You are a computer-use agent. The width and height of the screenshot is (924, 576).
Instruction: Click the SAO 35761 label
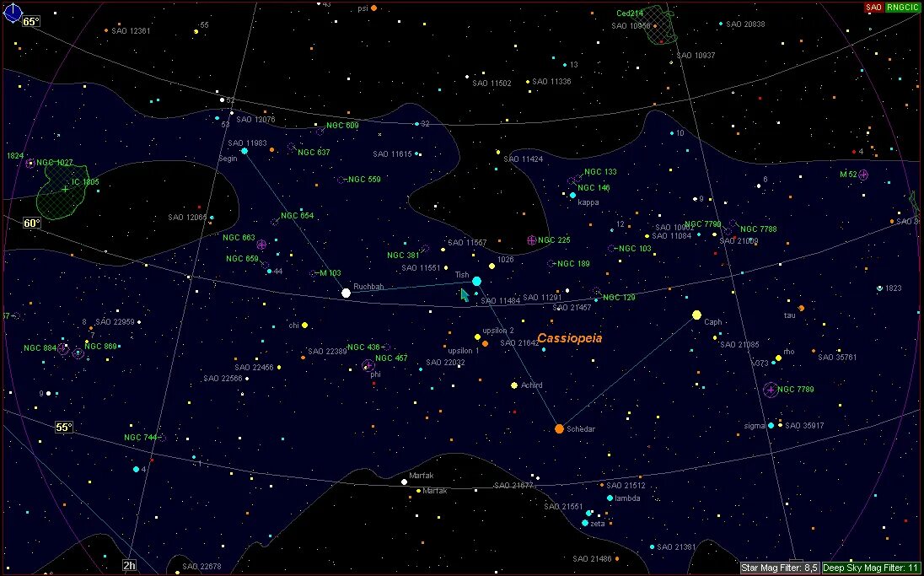[x=837, y=357]
